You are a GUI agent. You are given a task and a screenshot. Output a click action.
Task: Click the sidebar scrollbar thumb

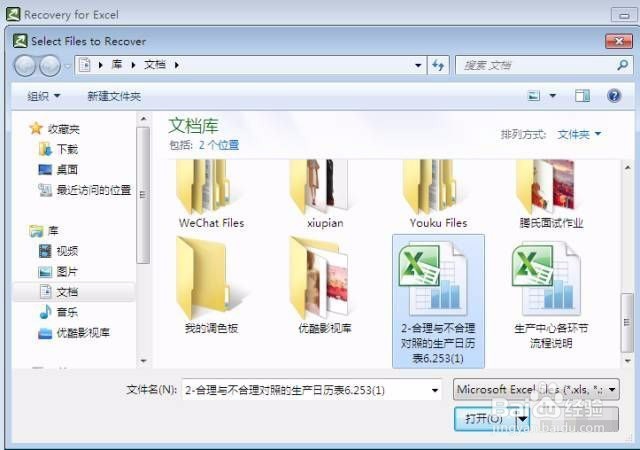tap(143, 195)
